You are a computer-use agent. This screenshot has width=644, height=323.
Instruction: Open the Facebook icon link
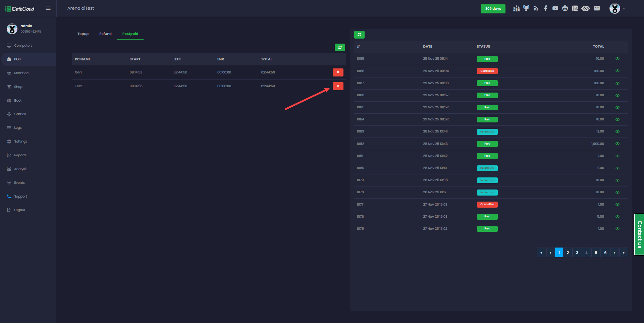[x=545, y=8]
